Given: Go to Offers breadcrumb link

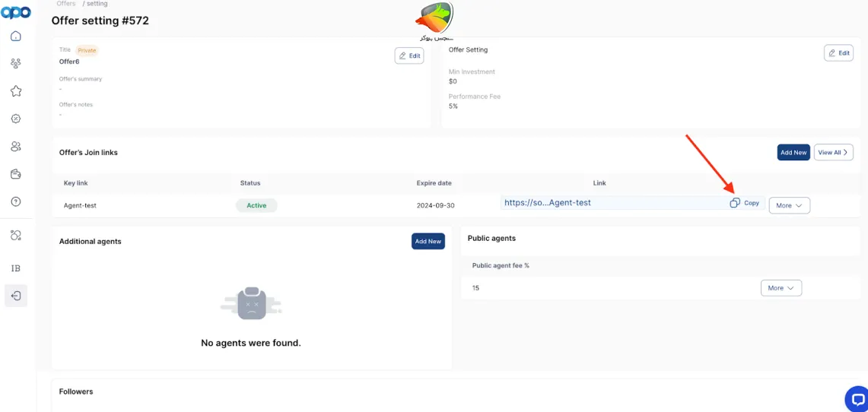Looking at the screenshot, I should click(66, 4).
